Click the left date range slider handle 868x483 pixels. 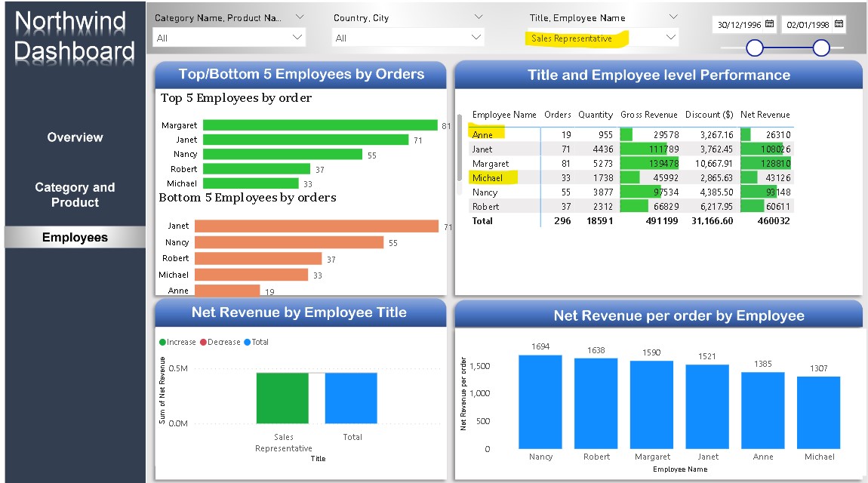click(x=756, y=47)
